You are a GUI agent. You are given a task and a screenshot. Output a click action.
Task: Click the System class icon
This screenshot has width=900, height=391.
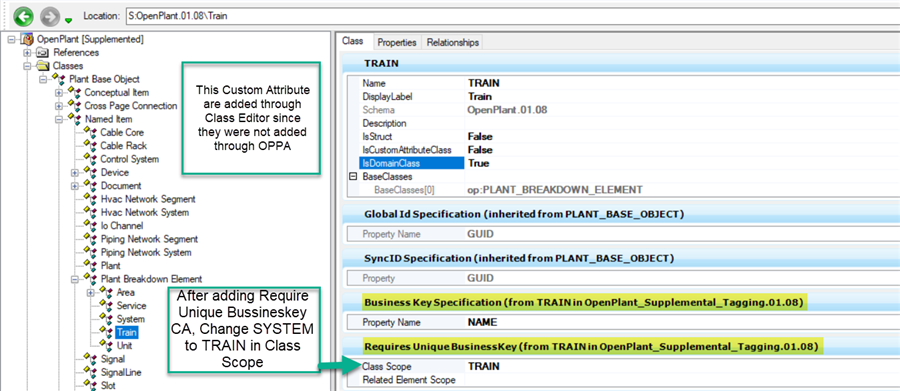pos(107,318)
